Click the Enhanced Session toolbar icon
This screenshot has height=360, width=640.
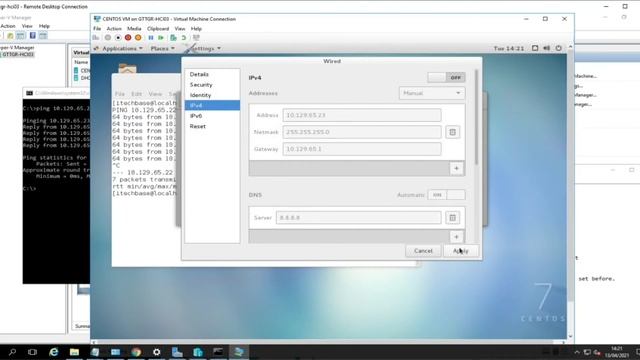coord(196,38)
